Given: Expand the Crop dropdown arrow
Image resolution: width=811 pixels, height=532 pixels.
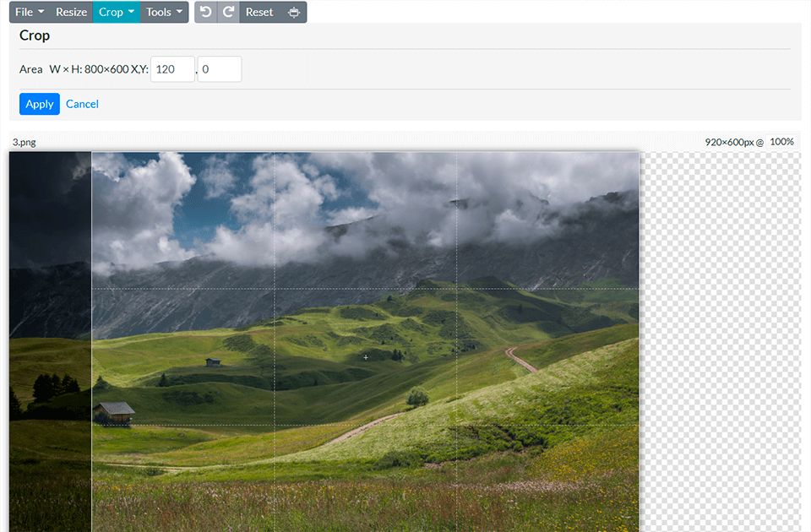Looking at the screenshot, I should (132, 12).
